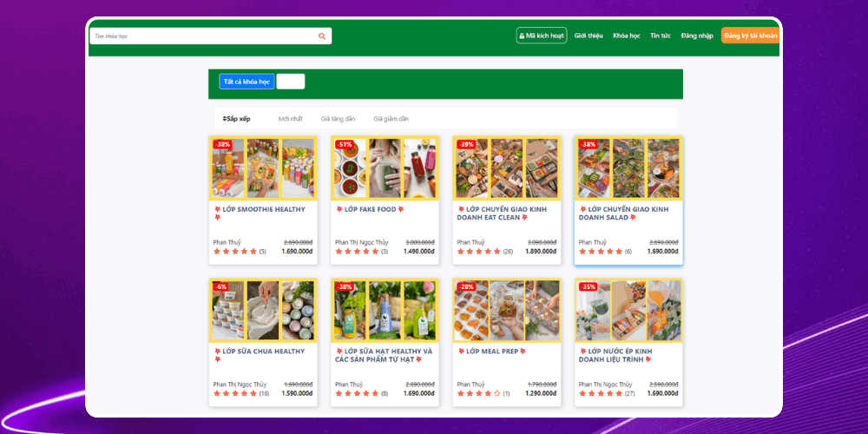This screenshot has height=434, width=868.
Task: Click the 1.490.000đ price of Fake Food
Action: 419,252
